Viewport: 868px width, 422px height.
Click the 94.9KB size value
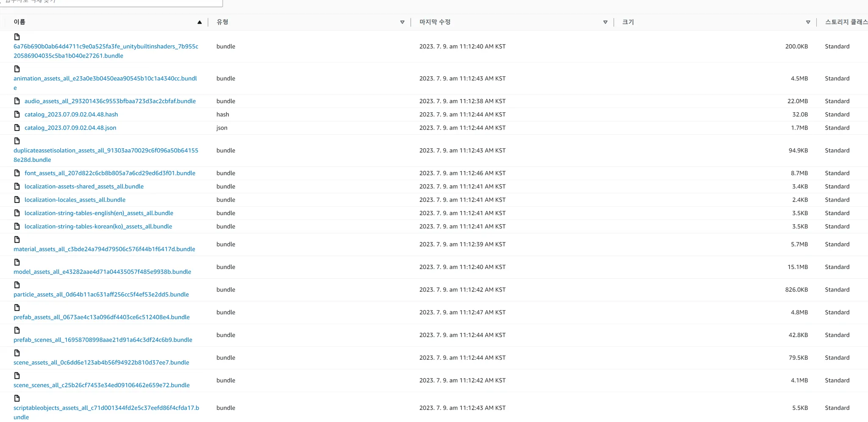(798, 150)
